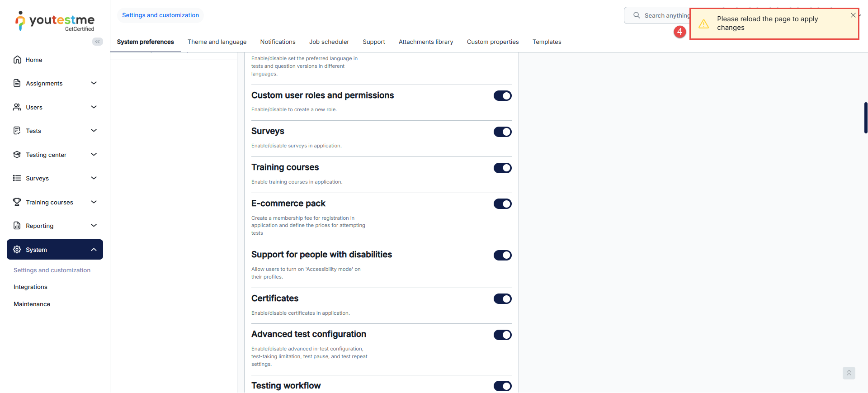The height and width of the screenshot is (393, 868).
Task: Open the Theme and language tab
Action: 217,42
